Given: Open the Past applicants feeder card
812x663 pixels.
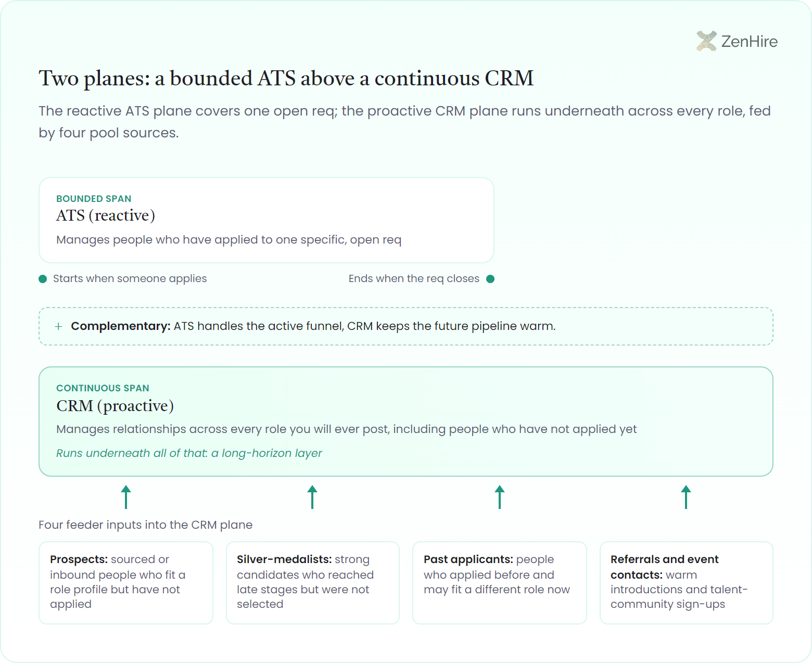Looking at the screenshot, I should click(500, 583).
